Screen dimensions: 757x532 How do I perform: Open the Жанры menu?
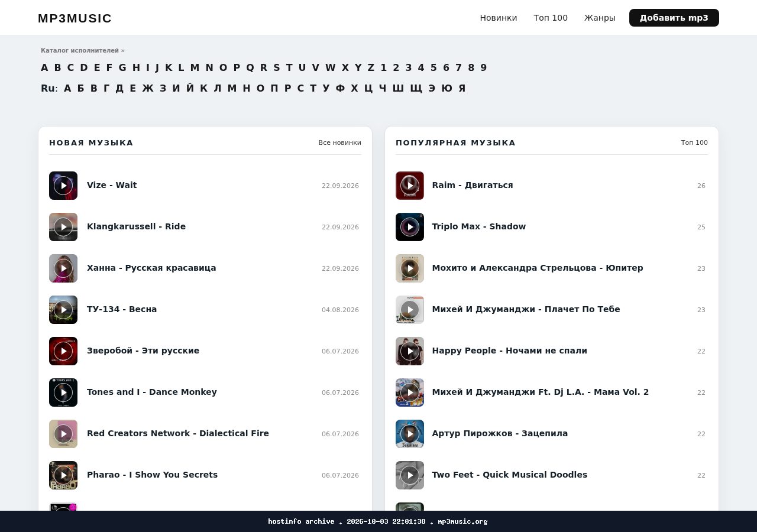point(600,18)
